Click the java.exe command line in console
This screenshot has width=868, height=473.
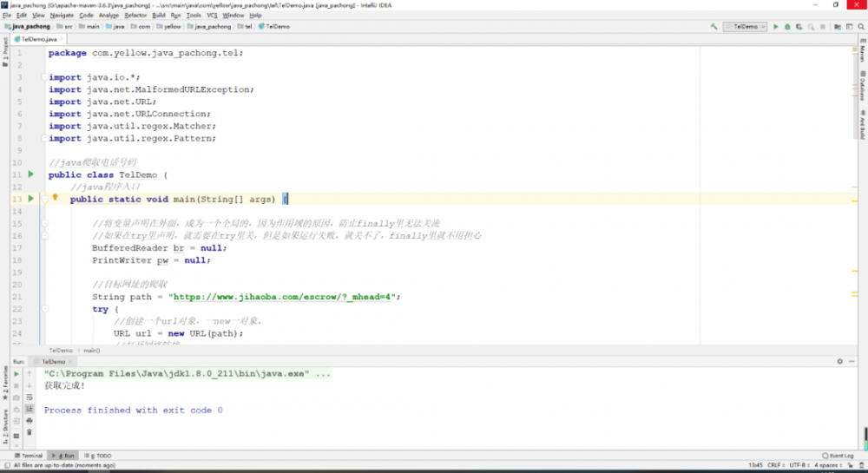[x=187, y=374]
